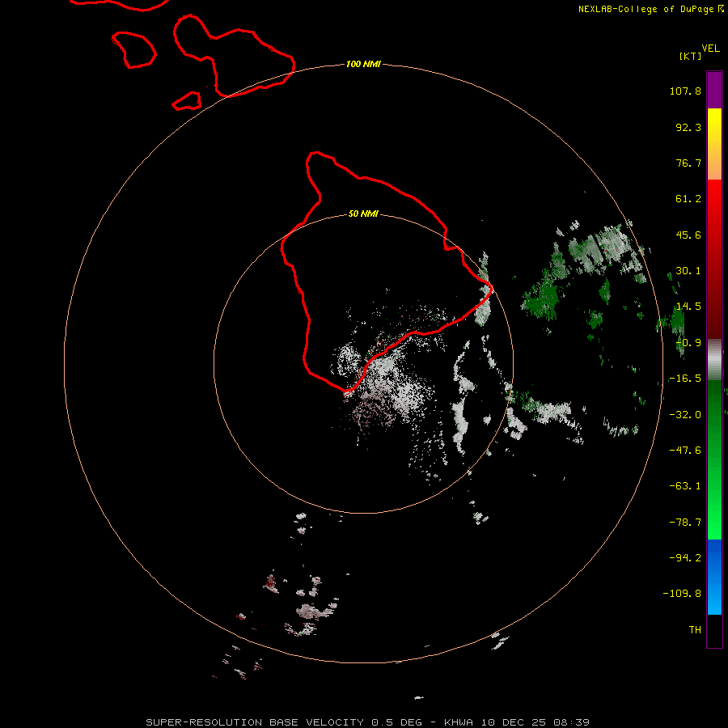Click the 107.8 legend value

685,91
